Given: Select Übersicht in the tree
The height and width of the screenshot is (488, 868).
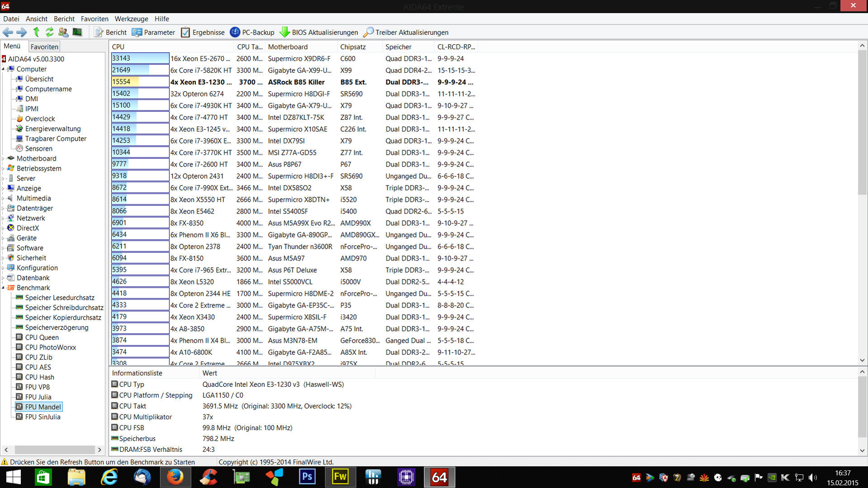Looking at the screenshot, I should [39, 79].
